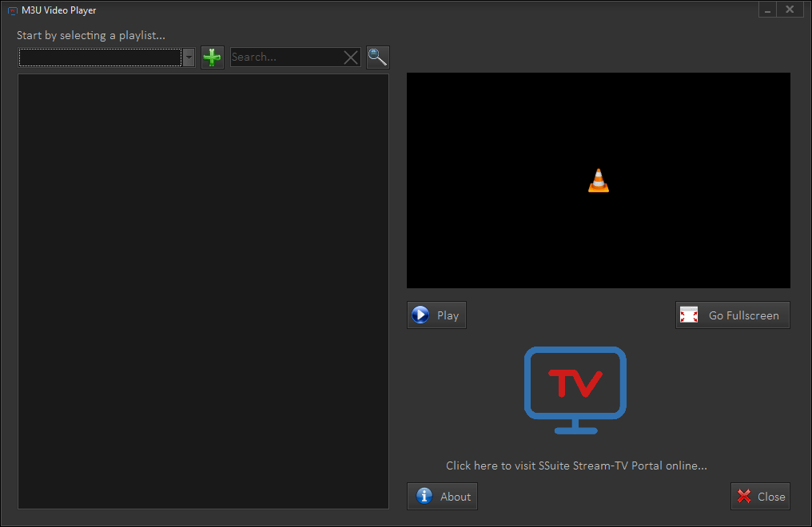Open the About dialog

tap(442, 497)
